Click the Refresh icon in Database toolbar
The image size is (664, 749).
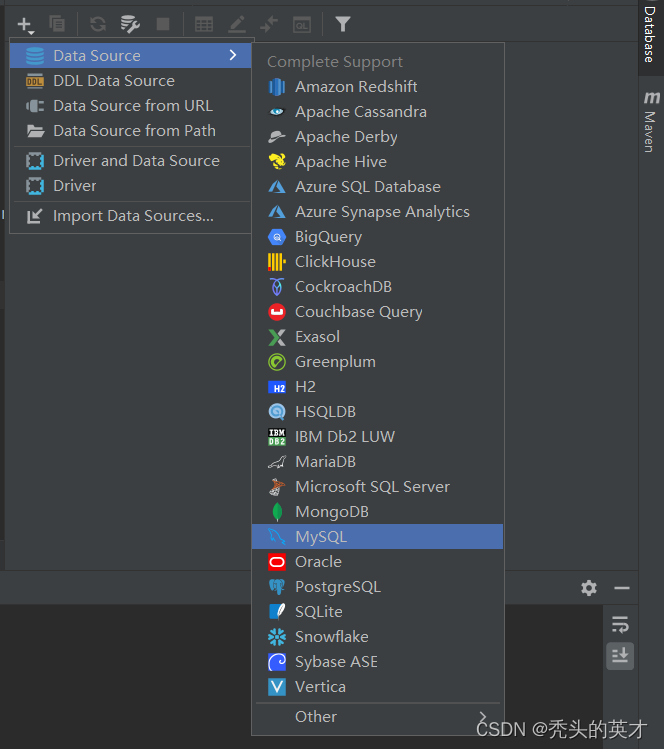(98, 24)
